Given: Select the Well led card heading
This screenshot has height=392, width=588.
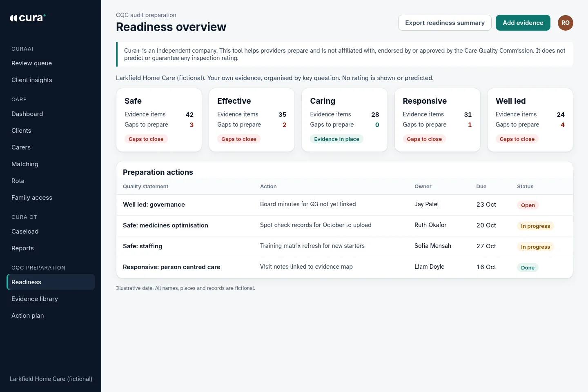Looking at the screenshot, I should tap(510, 101).
